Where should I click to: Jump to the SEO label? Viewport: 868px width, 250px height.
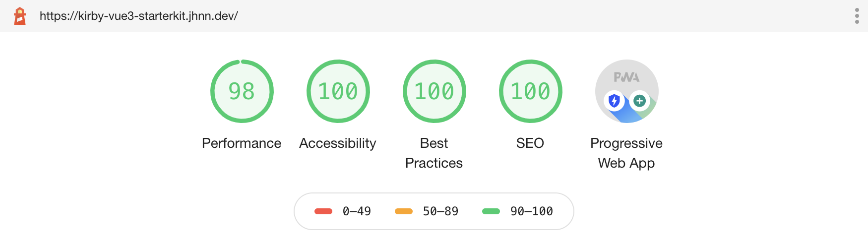click(x=530, y=143)
